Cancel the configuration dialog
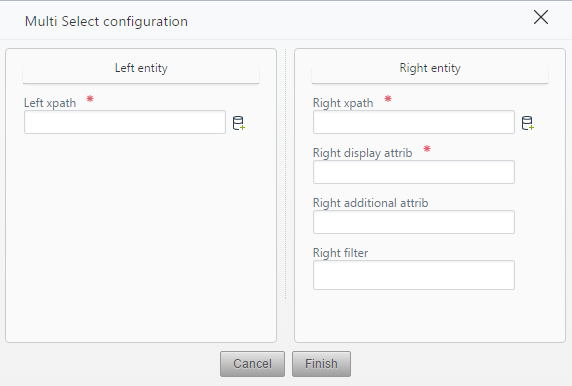This screenshot has height=386, width=572. click(252, 364)
